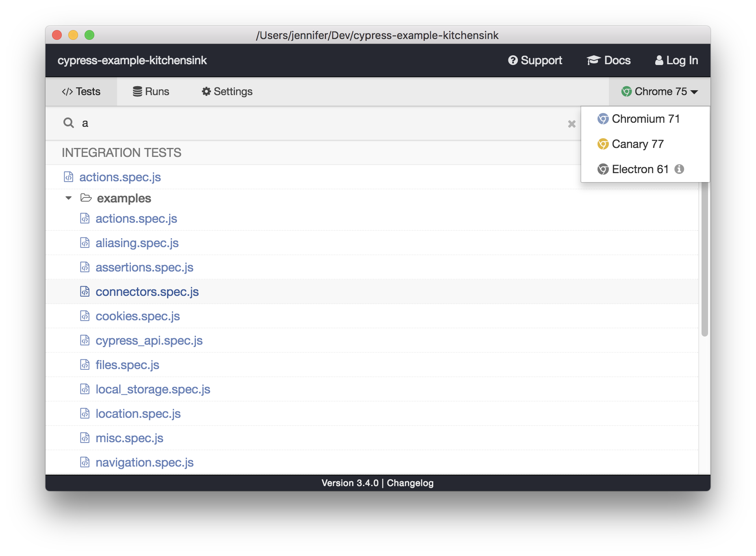Click the Canary 77 browser icon
This screenshot has height=556, width=756.
click(603, 144)
